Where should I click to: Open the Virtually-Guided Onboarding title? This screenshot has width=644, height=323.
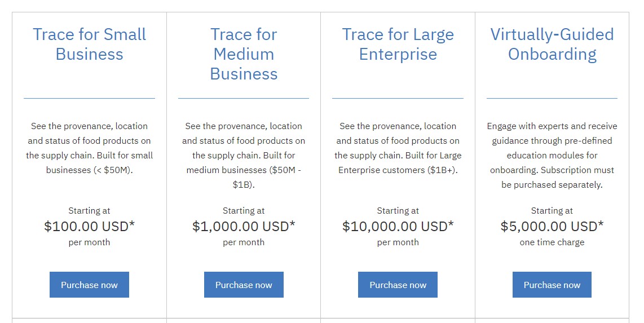click(552, 44)
